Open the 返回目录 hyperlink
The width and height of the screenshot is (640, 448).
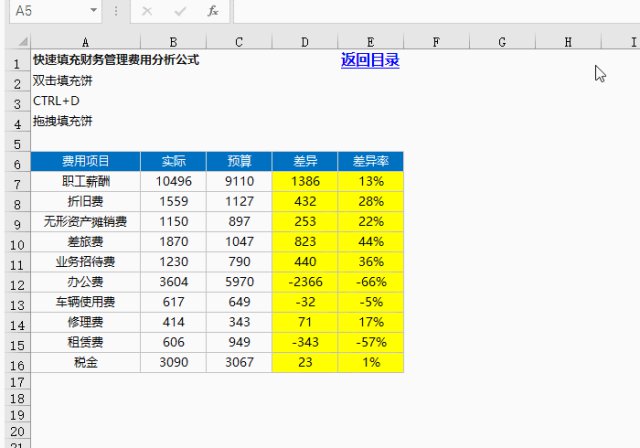[x=370, y=60]
